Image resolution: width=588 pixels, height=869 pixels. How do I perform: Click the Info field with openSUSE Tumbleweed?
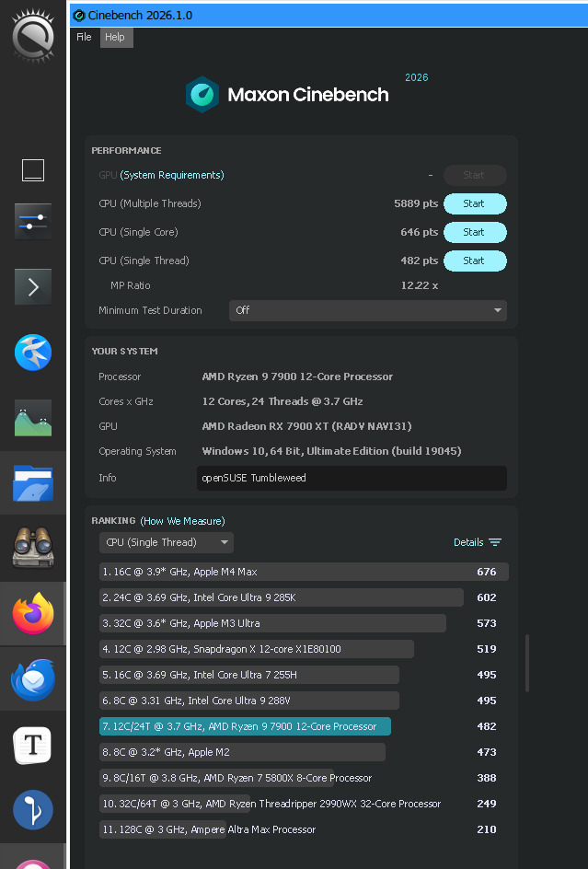click(x=352, y=478)
